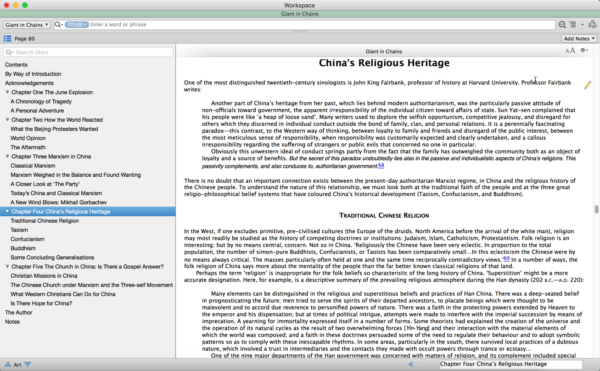Click the round plus icon in toolbar
This screenshot has width=600, height=371.
click(x=582, y=24)
